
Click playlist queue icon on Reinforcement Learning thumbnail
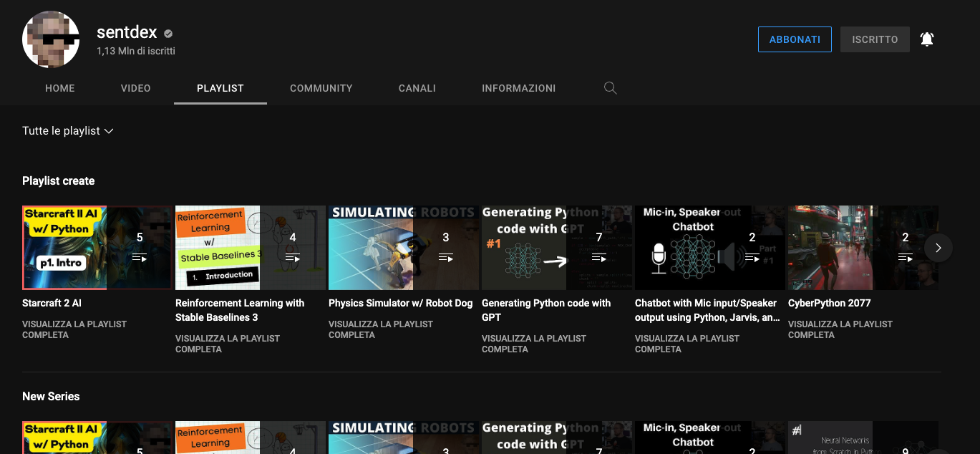293,258
